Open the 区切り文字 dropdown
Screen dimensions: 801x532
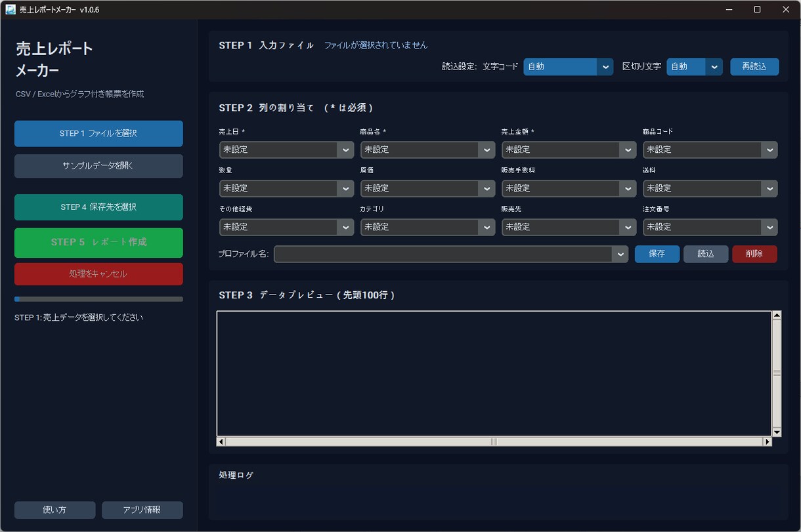pos(694,66)
